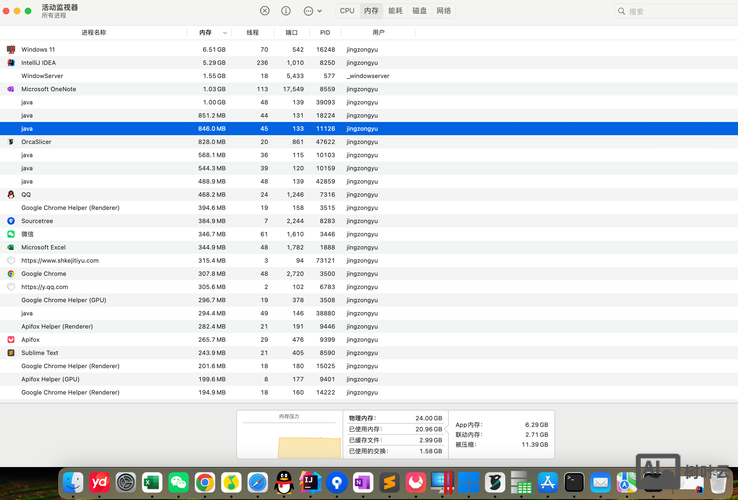Image resolution: width=738 pixels, height=500 pixels.
Task: Open Google Chrome from the Dock
Action: click(x=204, y=483)
